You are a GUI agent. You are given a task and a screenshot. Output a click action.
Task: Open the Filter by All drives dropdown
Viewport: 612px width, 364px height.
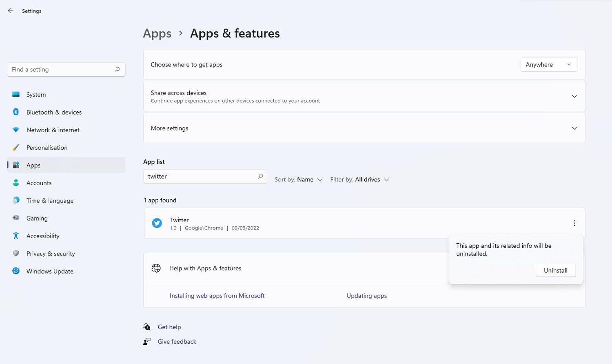click(x=360, y=180)
